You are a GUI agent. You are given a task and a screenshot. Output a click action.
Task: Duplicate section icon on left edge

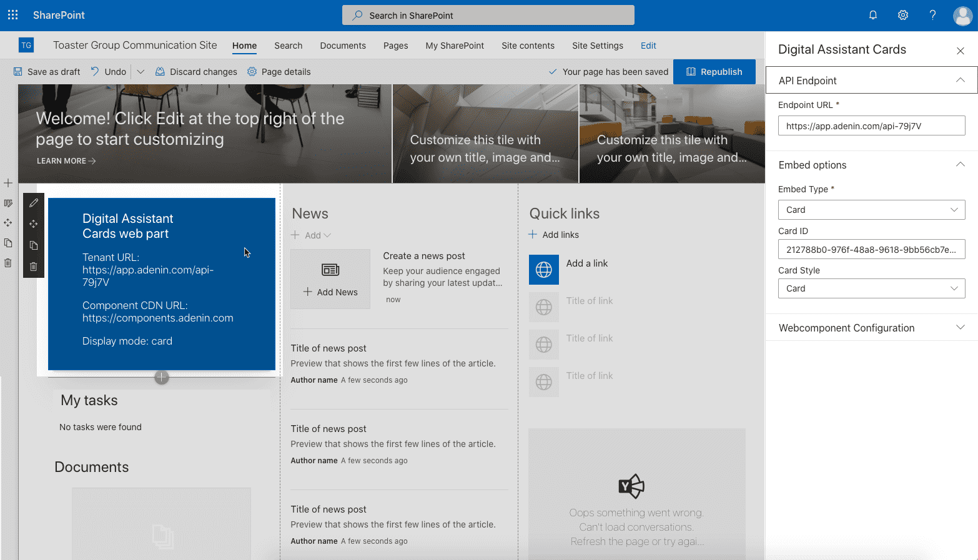tap(8, 243)
